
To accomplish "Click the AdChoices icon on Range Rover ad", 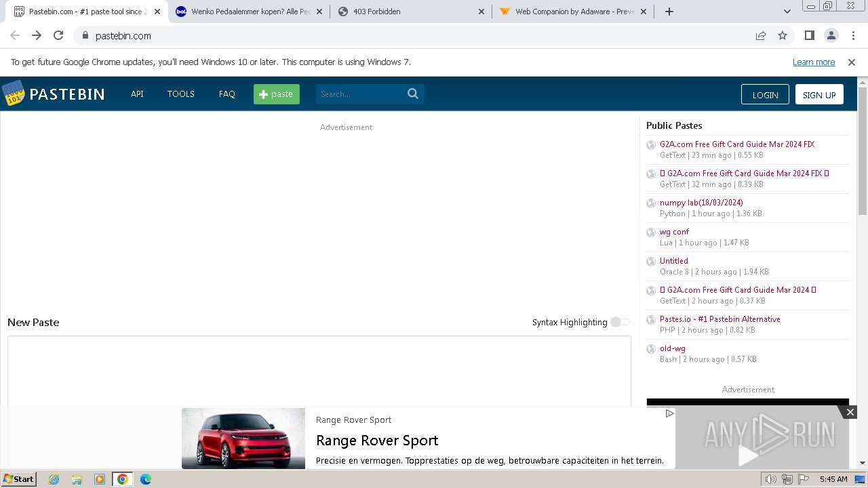I will pos(669,413).
